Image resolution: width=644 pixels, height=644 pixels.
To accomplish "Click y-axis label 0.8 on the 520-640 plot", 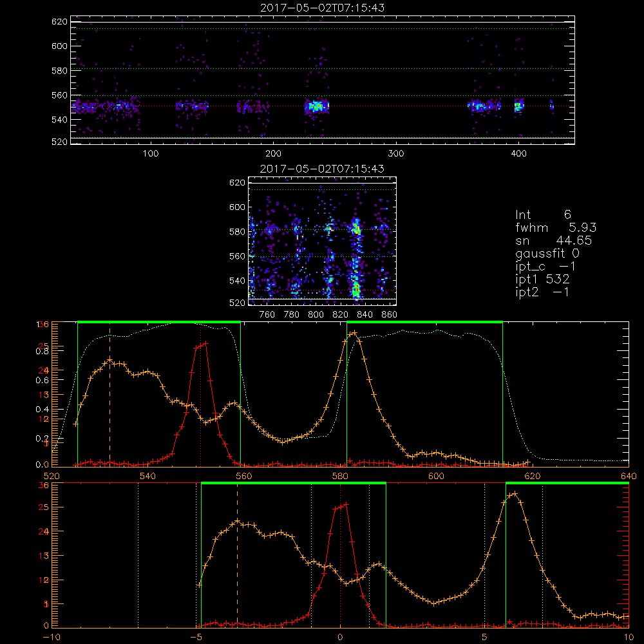I will pyautogui.click(x=42, y=351).
